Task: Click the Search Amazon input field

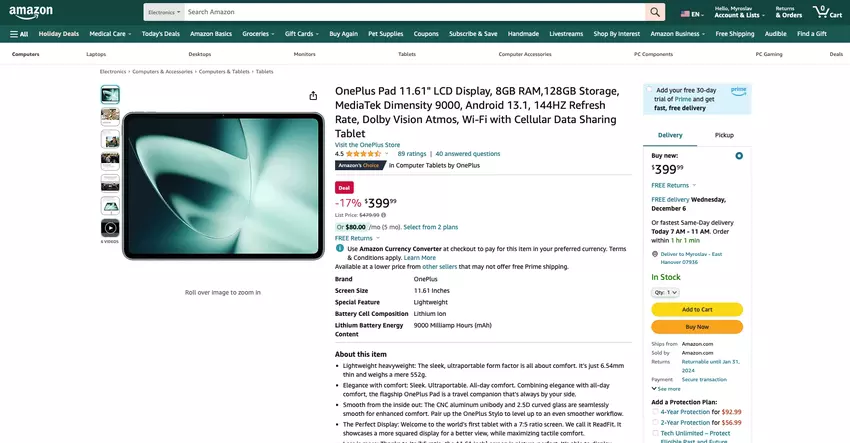Action: (x=415, y=12)
